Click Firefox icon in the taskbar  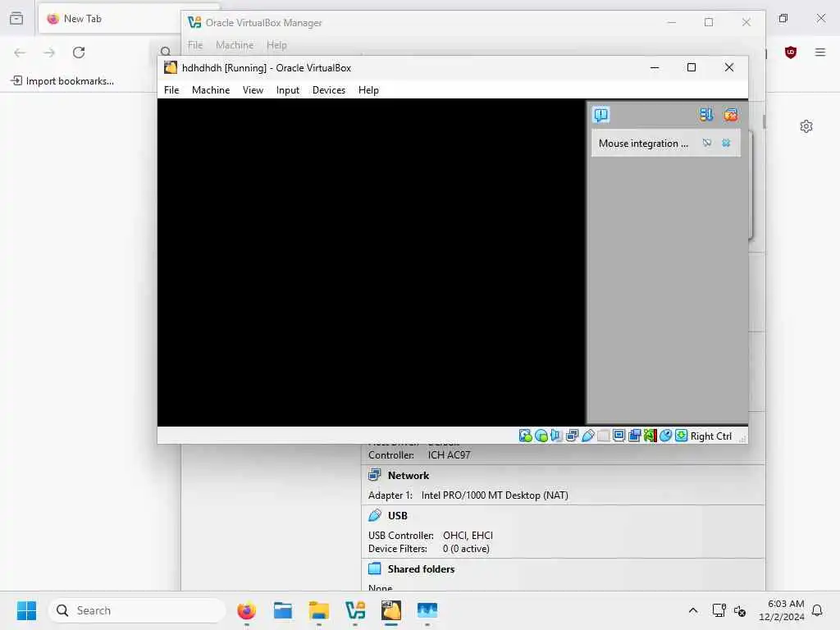point(246,610)
